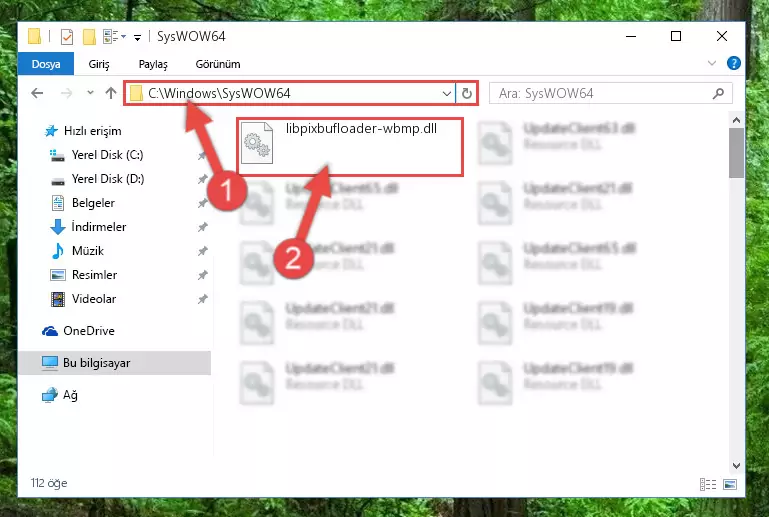Unpin Müzik via pin icon
Viewport: 769px width, 517px height.
pyautogui.click(x=202, y=252)
